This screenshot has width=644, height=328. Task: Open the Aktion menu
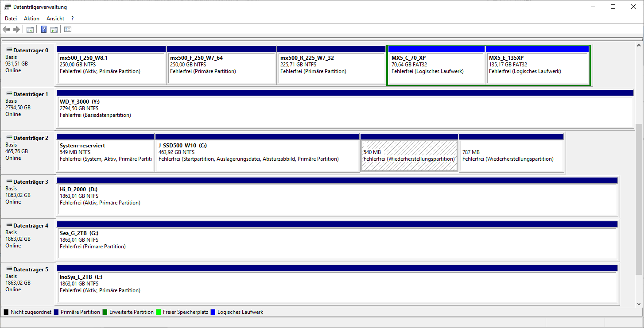coord(31,19)
